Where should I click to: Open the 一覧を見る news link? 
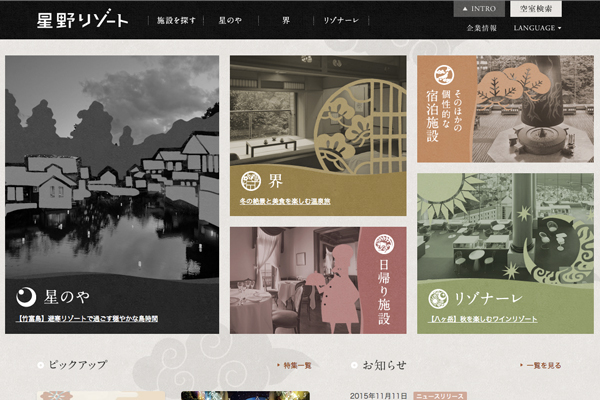(x=541, y=366)
